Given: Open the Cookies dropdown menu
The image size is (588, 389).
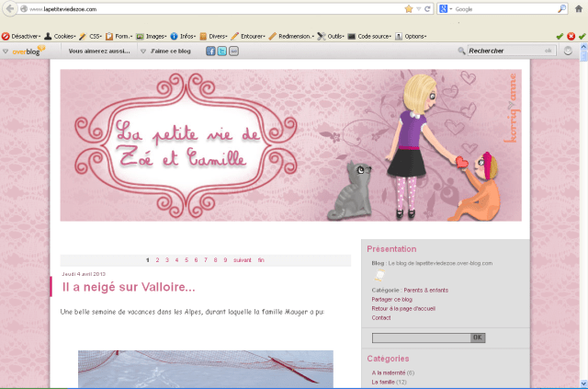Looking at the screenshot, I should tap(61, 36).
